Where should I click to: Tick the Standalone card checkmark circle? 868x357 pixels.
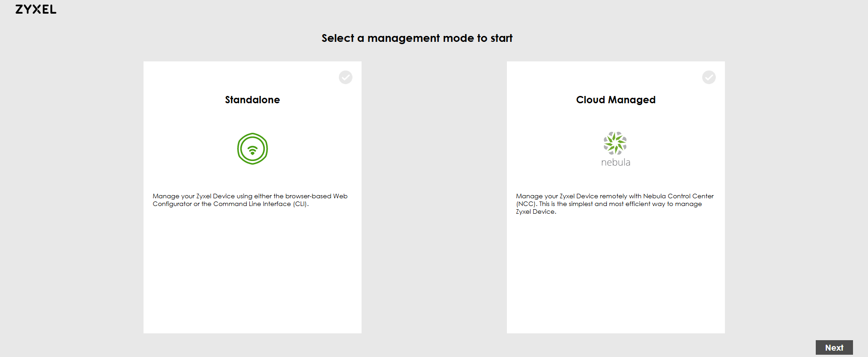345,77
